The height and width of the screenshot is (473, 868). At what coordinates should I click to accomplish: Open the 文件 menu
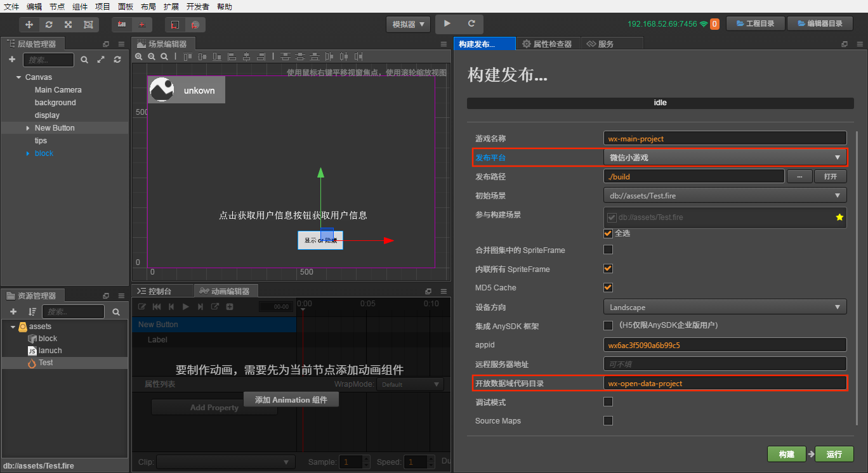(11, 6)
